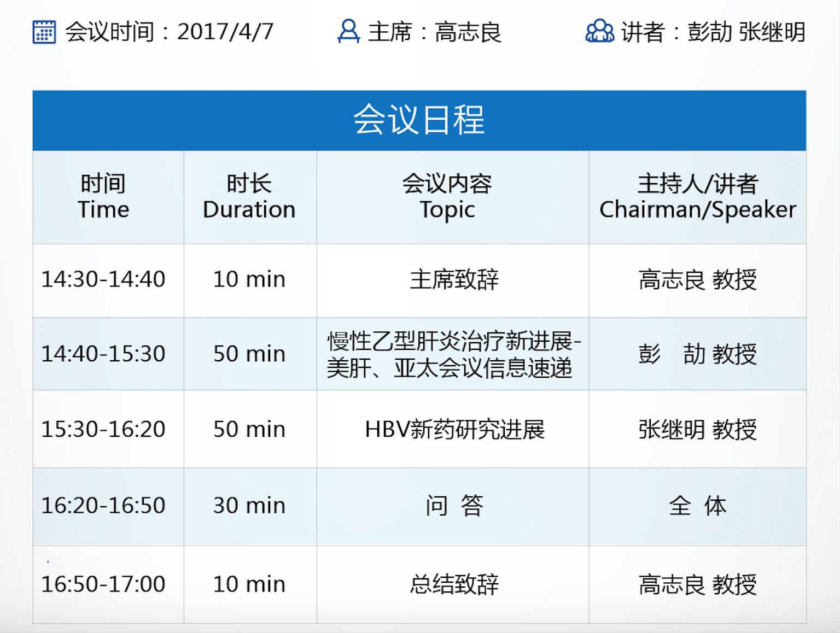Click the 10 min cell in 主席致辞 row
840x633 pixels.
click(x=250, y=280)
